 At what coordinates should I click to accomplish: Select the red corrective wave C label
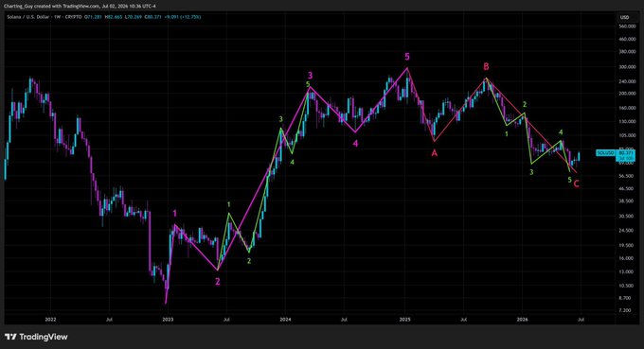click(576, 183)
